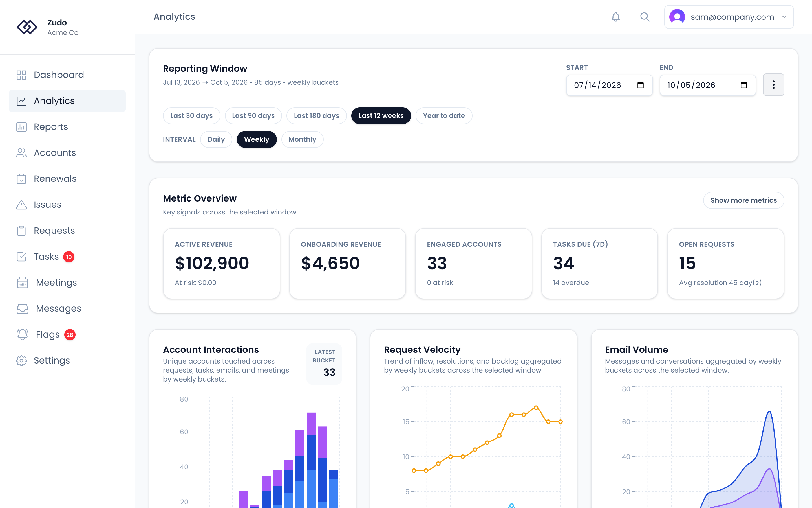Click the Requests clipboard icon
The width and height of the screenshot is (812, 508).
point(21,231)
